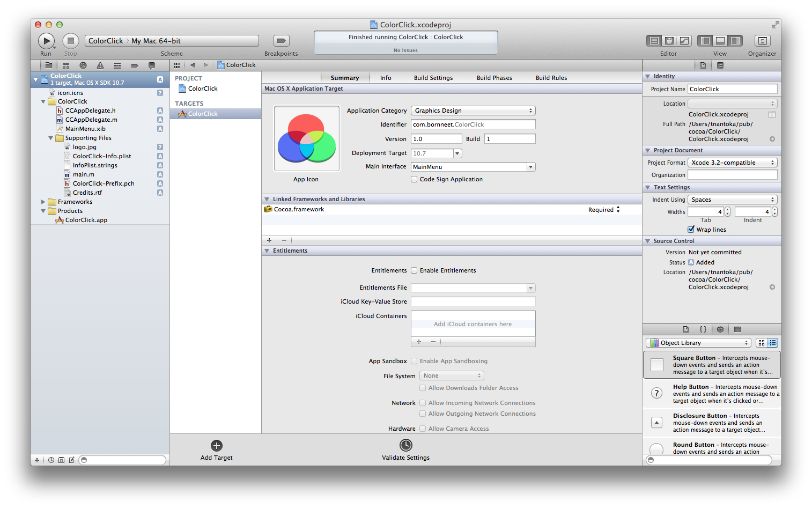The image size is (812, 508).
Task: Check Allow Outgoing Network Connections
Action: point(423,414)
